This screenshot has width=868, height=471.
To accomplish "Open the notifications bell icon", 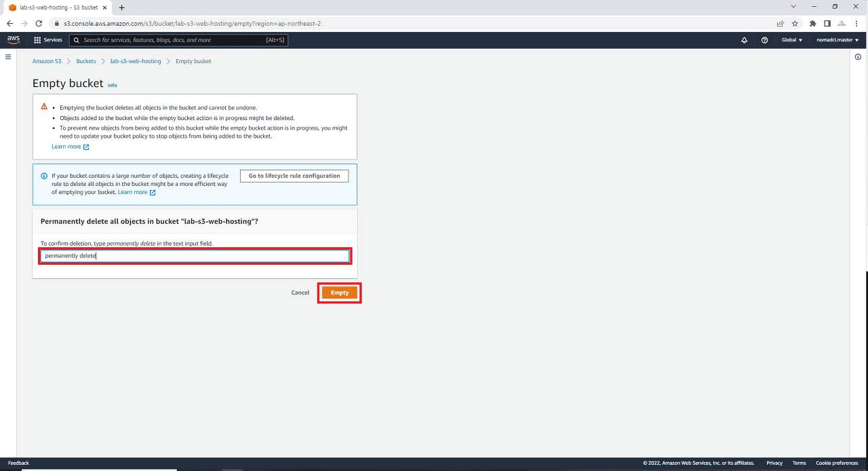I will point(745,40).
